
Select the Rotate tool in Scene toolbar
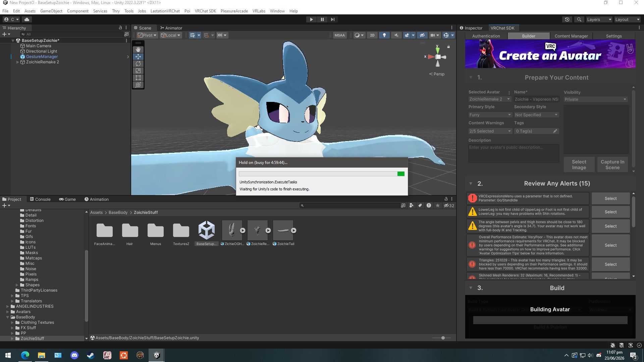click(x=138, y=64)
